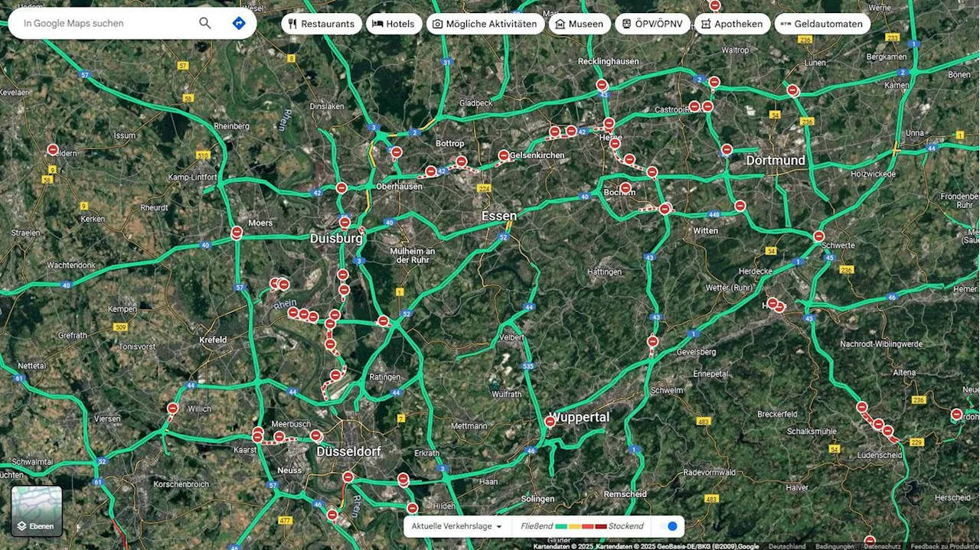Select the Mettmann place label

tap(469, 426)
